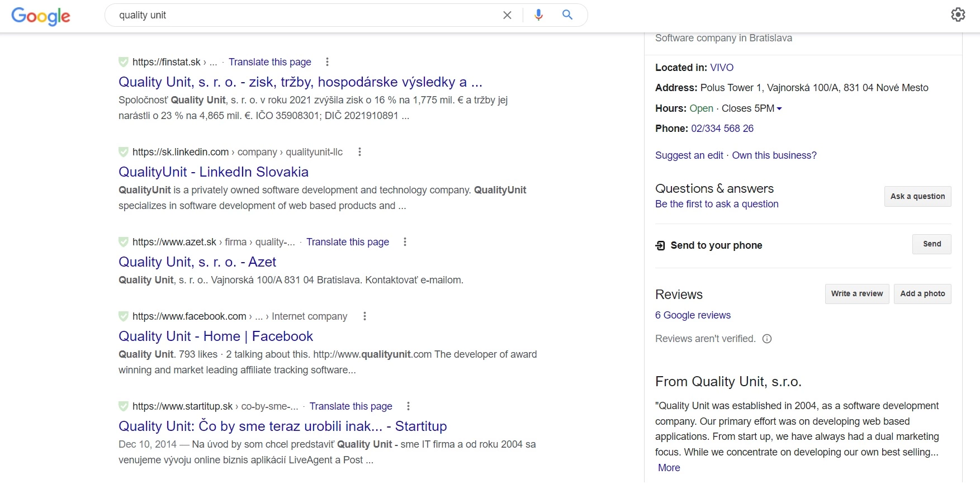Expand business hours dropdown arrow
This screenshot has height=484, width=980.
(779, 108)
